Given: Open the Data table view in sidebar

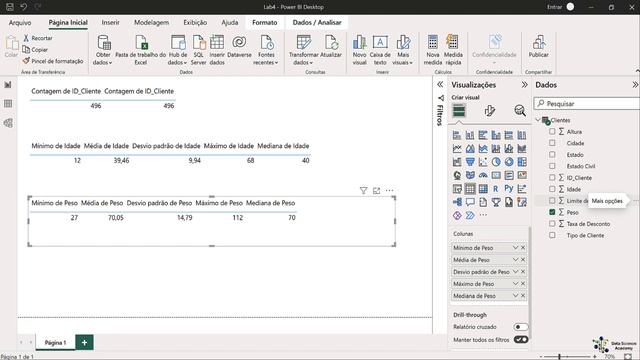Looking at the screenshot, I should (8, 103).
